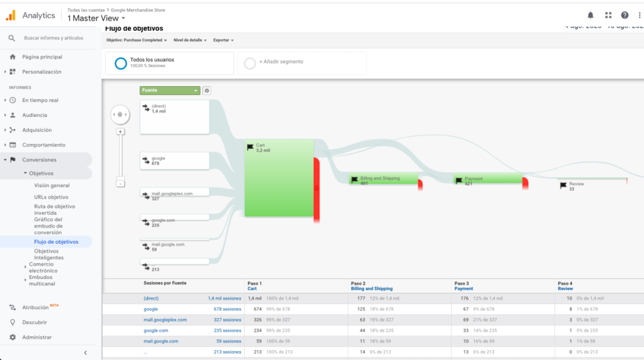Screen dimensions: 644x360
Task: Click the search field Buscar informes y artículos
Action: pyautogui.click(x=53, y=38)
